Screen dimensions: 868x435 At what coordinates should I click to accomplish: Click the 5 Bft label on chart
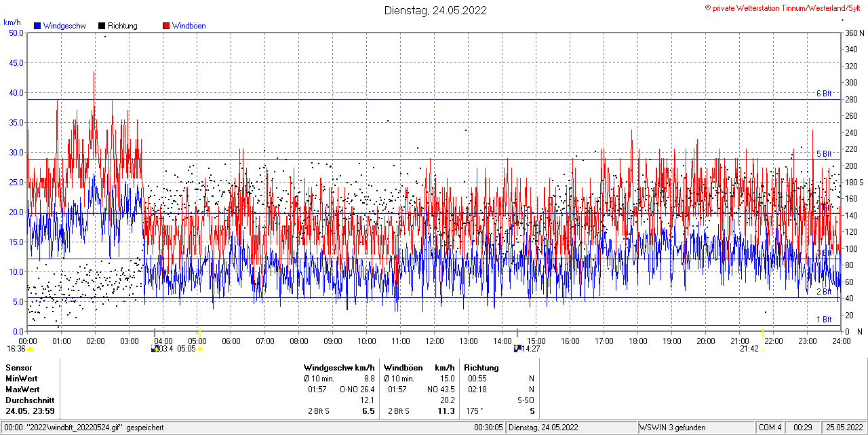coord(823,154)
